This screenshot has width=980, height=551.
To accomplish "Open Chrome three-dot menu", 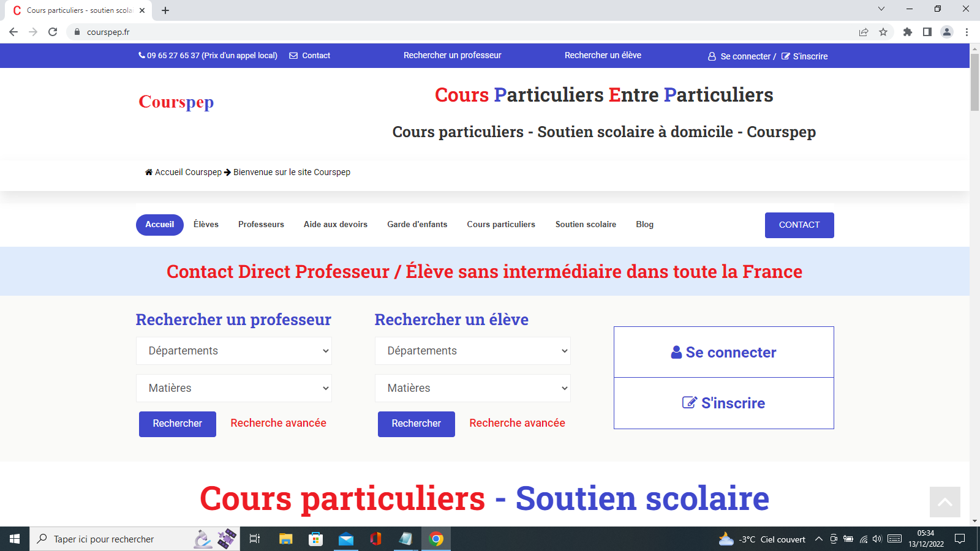I will [x=967, y=32].
